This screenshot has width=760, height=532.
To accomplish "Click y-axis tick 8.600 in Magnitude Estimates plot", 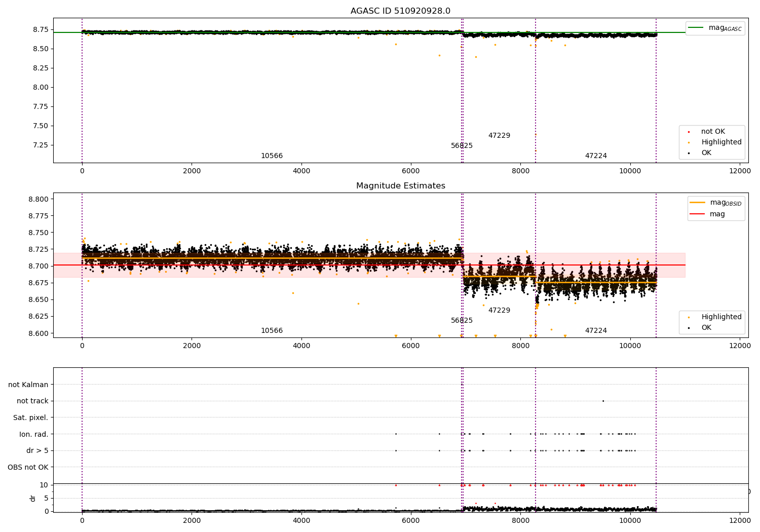I will pyautogui.click(x=39, y=333).
